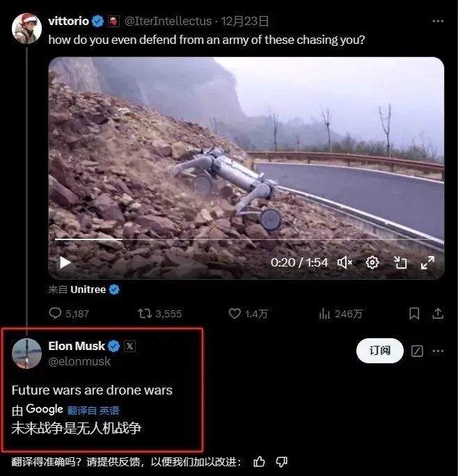Open Elon Musk's profile avatar
The height and width of the screenshot is (476, 458).
coord(27,354)
